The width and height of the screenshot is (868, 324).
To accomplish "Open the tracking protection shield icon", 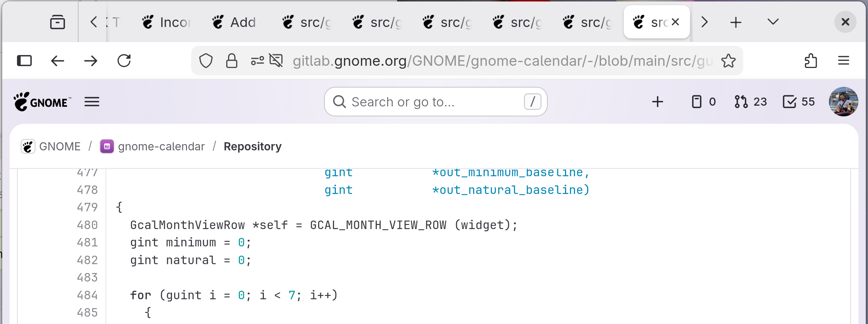I will 206,61.
